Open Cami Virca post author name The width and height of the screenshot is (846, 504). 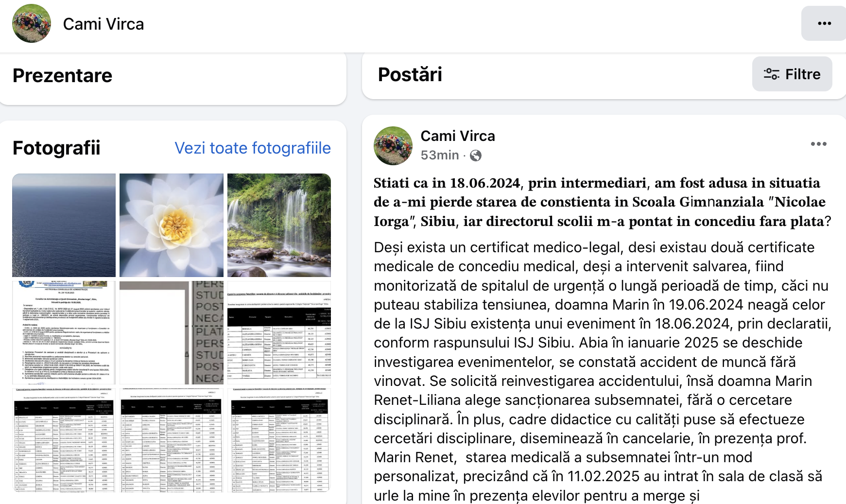tap(458, 136)
